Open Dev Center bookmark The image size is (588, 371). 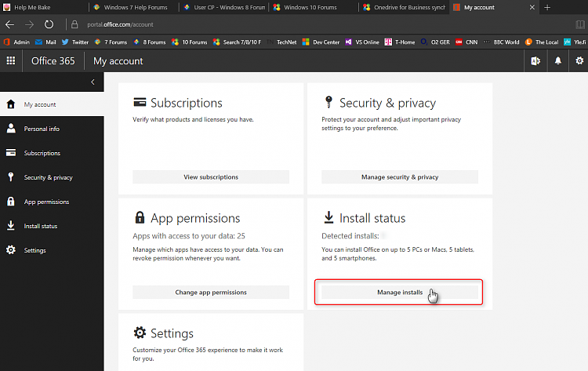tap(321, 42)
